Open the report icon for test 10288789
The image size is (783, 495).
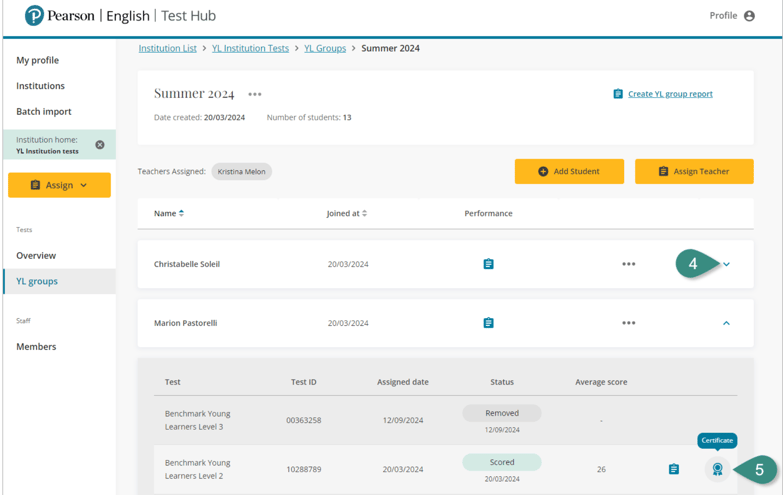674,469
